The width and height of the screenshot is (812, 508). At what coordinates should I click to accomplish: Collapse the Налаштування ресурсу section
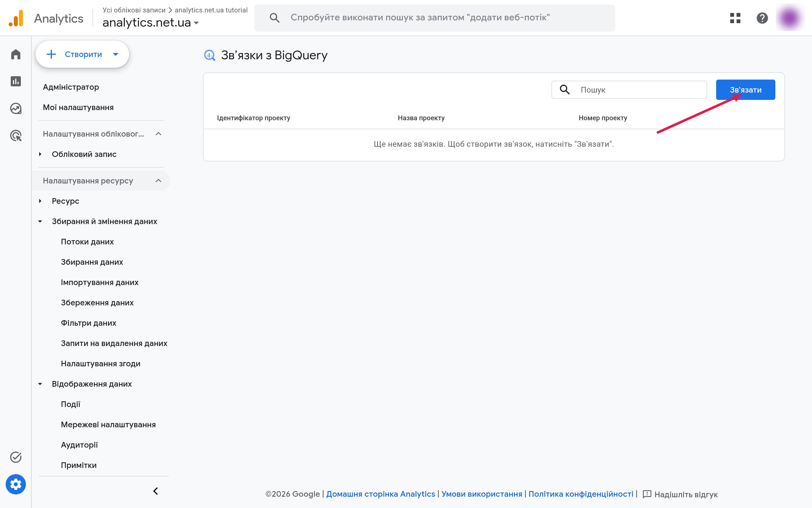tap(158, 181)
